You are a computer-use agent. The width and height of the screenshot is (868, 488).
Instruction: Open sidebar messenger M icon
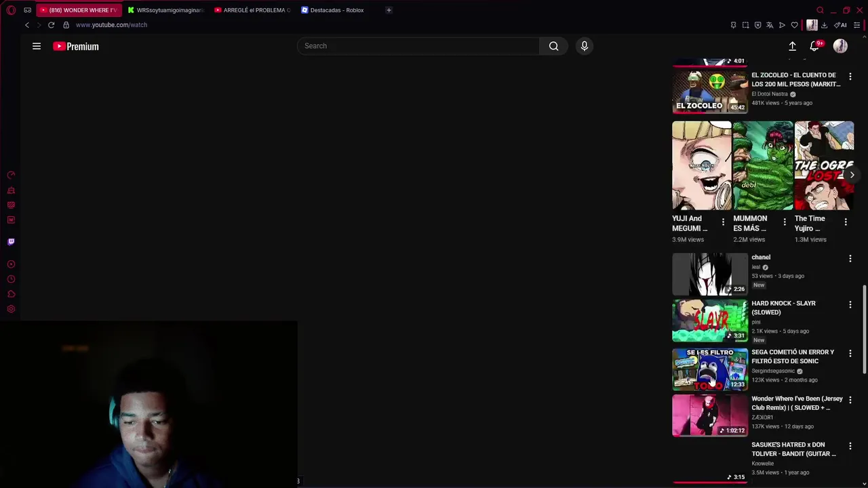tap(11, 220)
